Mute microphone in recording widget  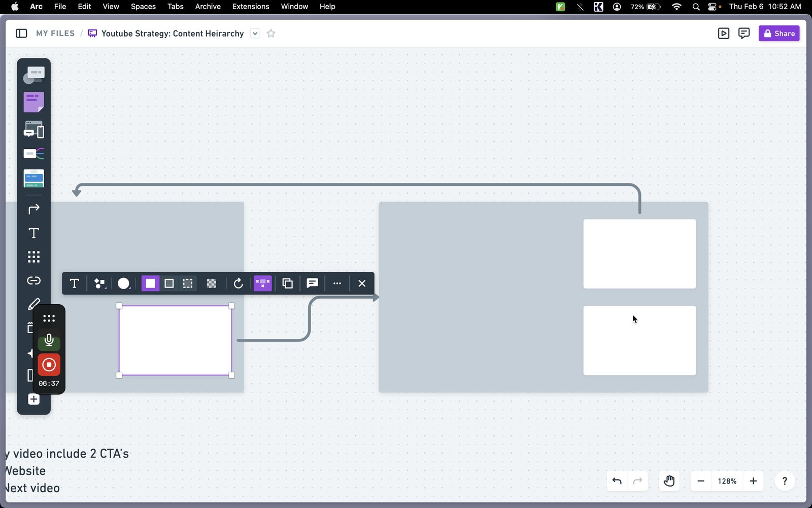49,340
